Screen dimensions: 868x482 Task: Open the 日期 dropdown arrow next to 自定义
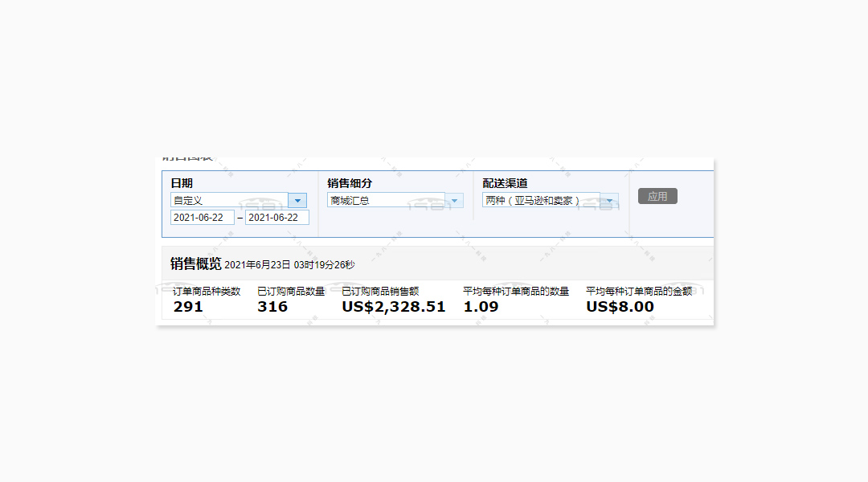tap(297, 200)
